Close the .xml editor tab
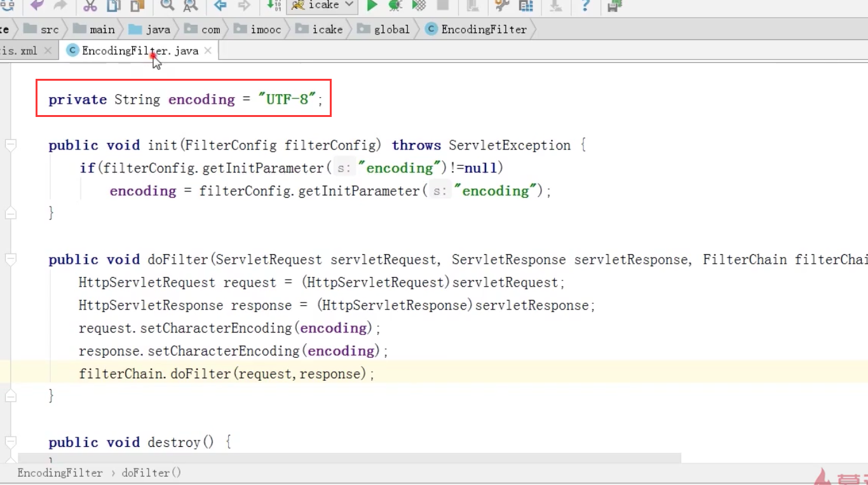The width and height of the screenshot is (868, 485). (48, 51)
